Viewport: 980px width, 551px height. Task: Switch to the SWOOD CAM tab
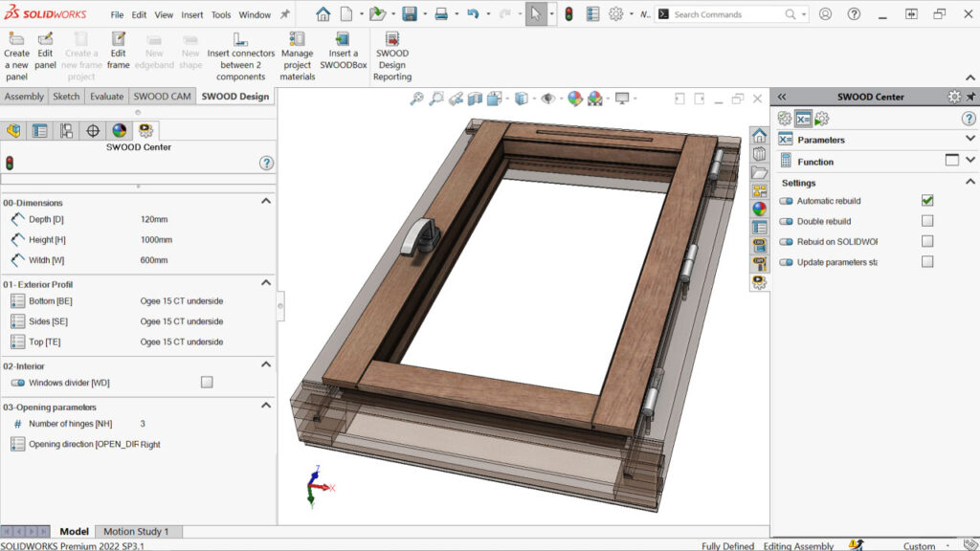click(162, 97)
